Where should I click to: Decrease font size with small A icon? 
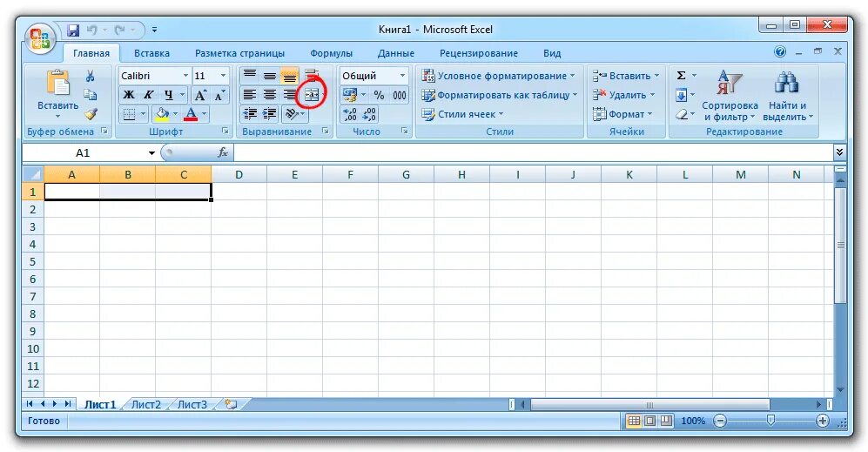tap(219, 95)
